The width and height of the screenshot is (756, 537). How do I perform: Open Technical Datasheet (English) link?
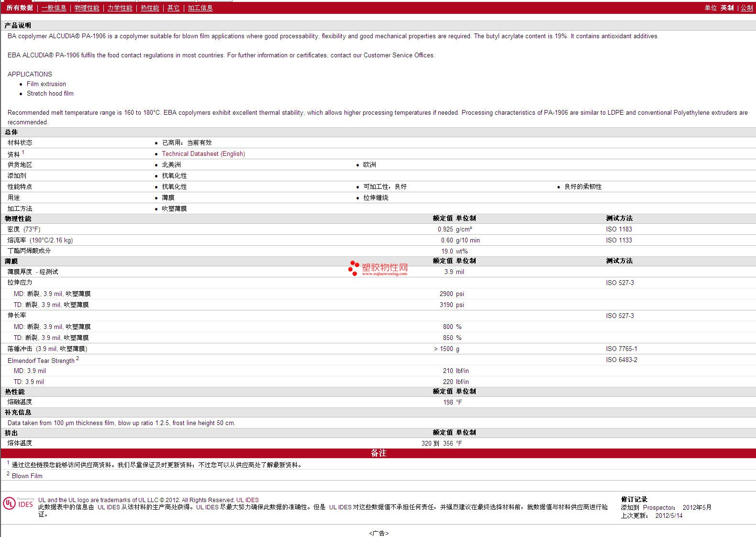point(203,154)
